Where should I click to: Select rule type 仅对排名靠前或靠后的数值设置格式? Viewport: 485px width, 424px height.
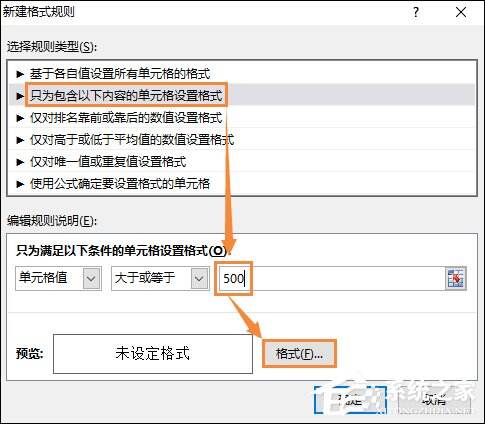click(242, 117)
